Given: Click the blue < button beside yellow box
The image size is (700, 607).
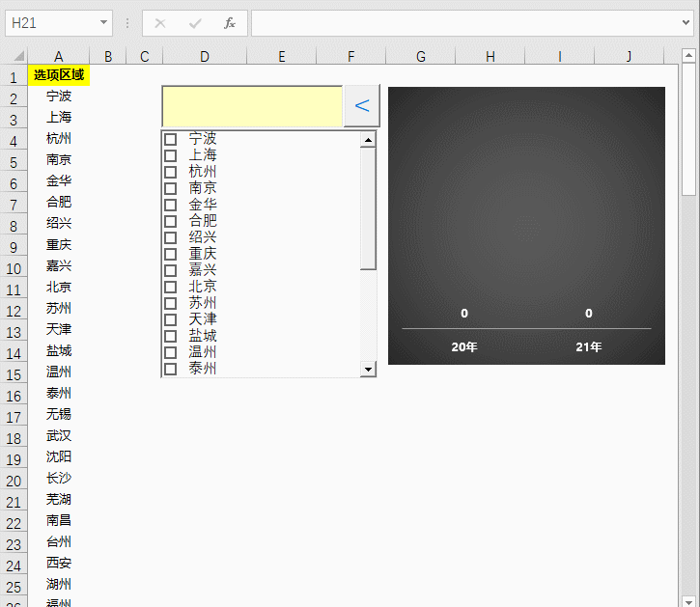Looking at the screenshot, I should point(362,106).
